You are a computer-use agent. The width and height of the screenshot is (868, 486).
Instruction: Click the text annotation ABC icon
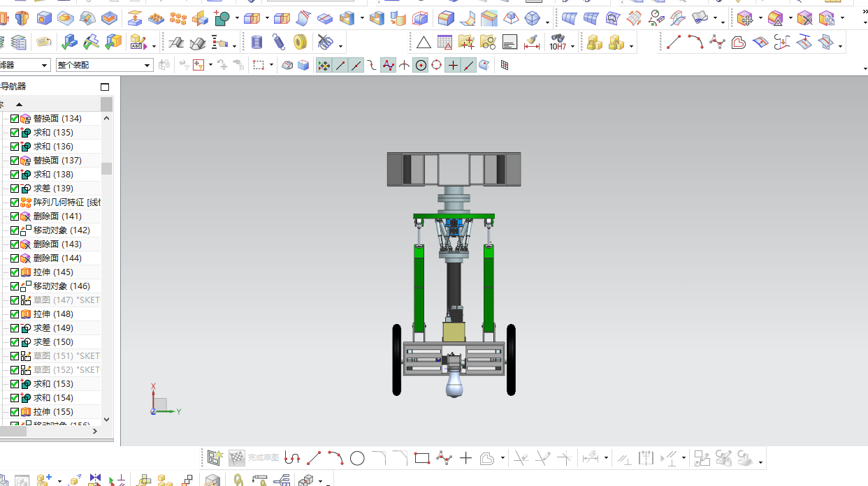click(x=138, y=43)
